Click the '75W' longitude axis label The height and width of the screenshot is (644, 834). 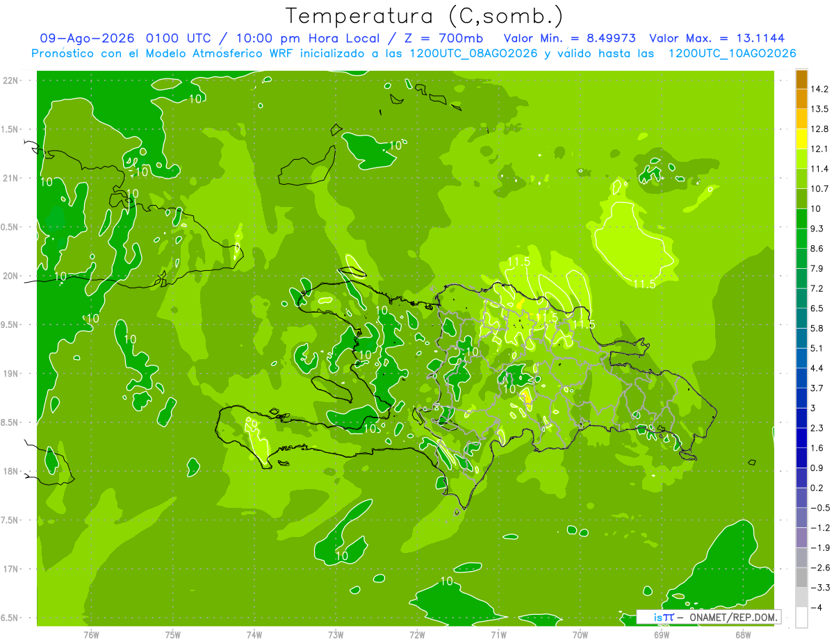tap(173, 634)
